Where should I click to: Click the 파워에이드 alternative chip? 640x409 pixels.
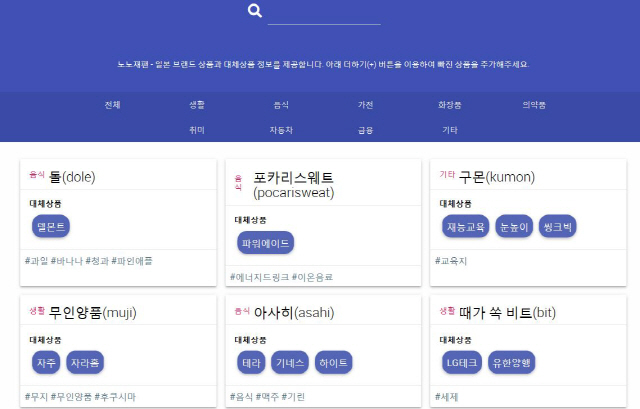click(x=265, y=243)
